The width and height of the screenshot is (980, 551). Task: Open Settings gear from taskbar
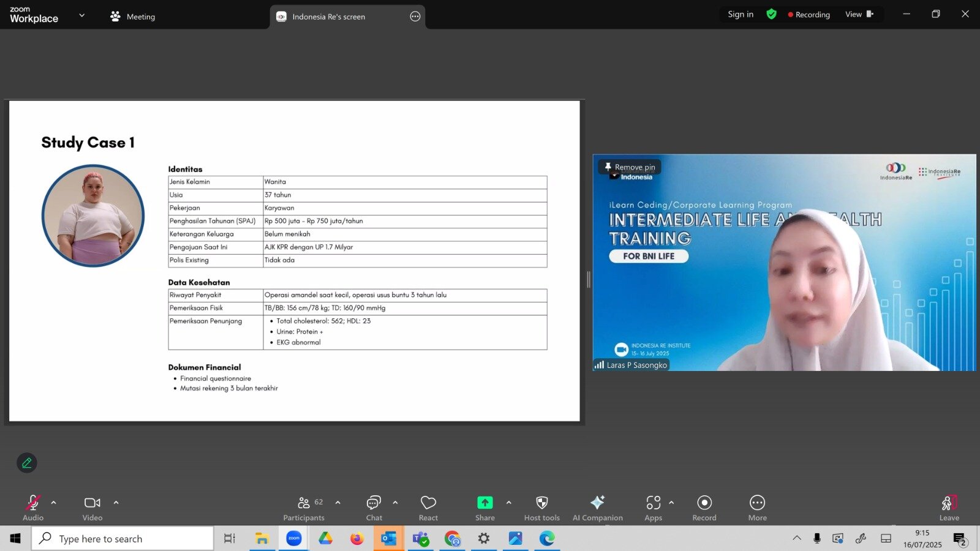[484, 538]
